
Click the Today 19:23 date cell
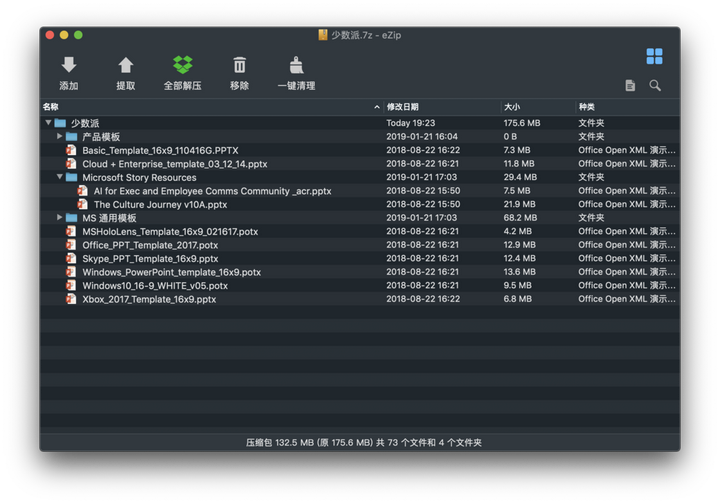pyautogui.click(x=411, y=123)
